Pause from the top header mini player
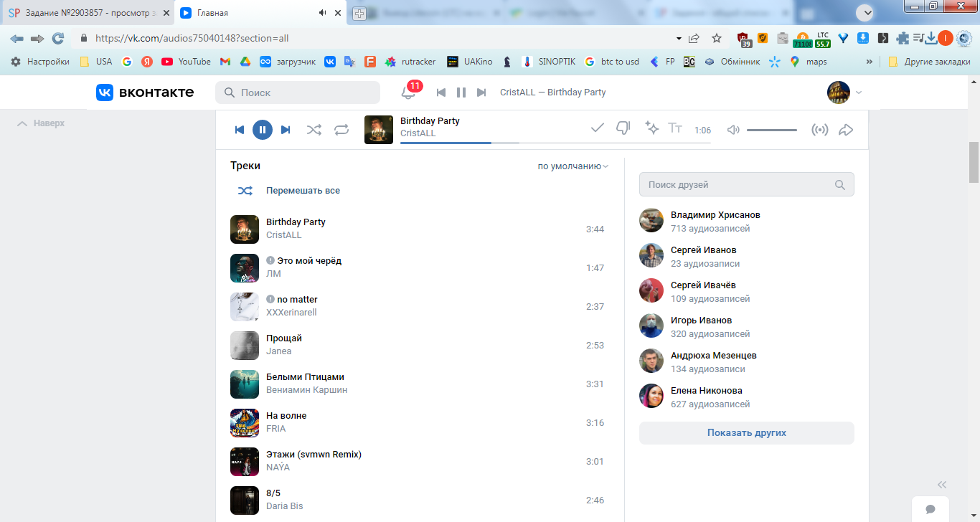This screenshot has width=980, height=522. coord(461,92)
